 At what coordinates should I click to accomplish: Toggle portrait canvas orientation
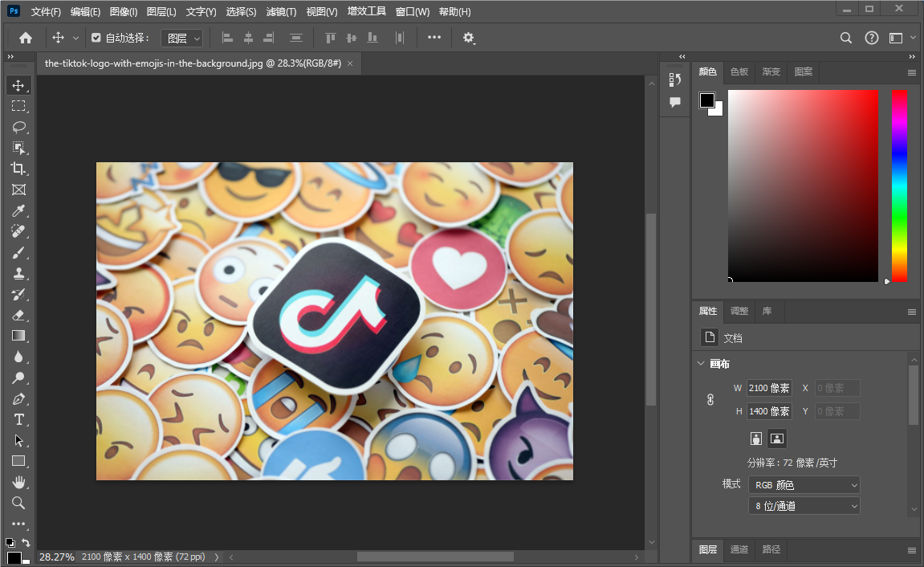(x=755, y=438)
